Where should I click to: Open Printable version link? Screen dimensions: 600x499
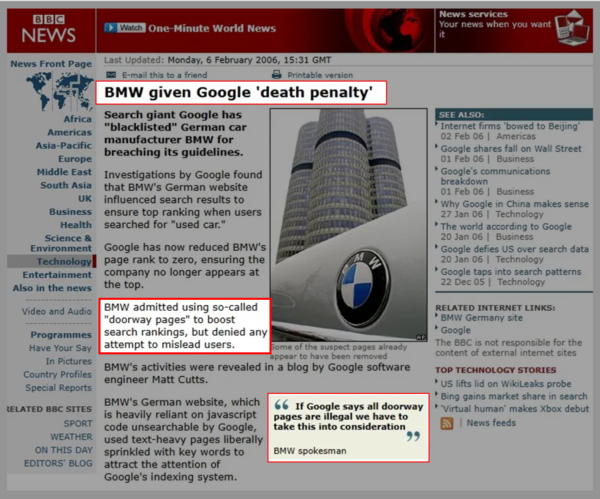pos(320,75)
